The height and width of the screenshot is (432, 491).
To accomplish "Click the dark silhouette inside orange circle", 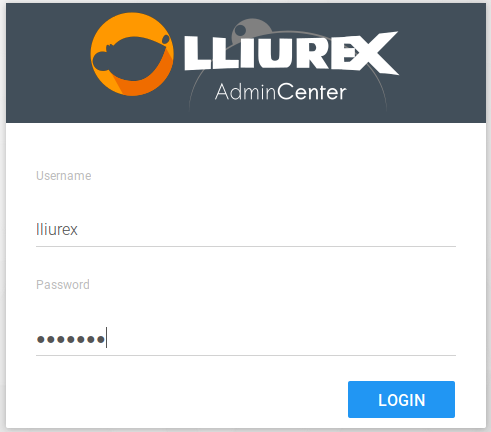I will 130,59.
